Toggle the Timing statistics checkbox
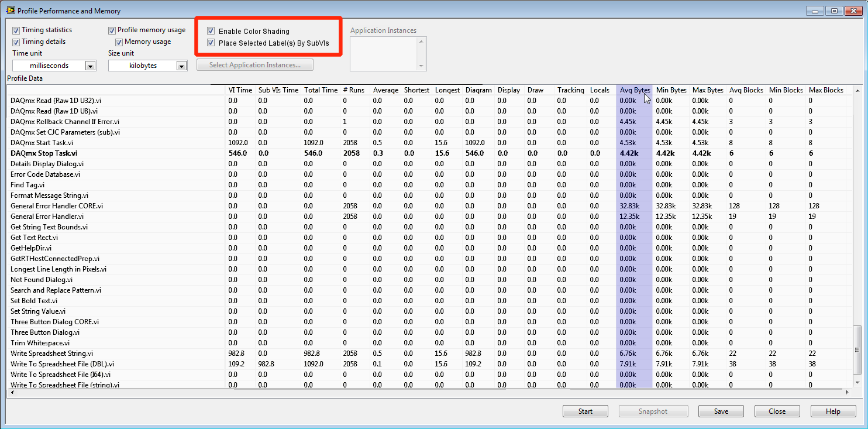868x429 pixels. tap(16, 30)
